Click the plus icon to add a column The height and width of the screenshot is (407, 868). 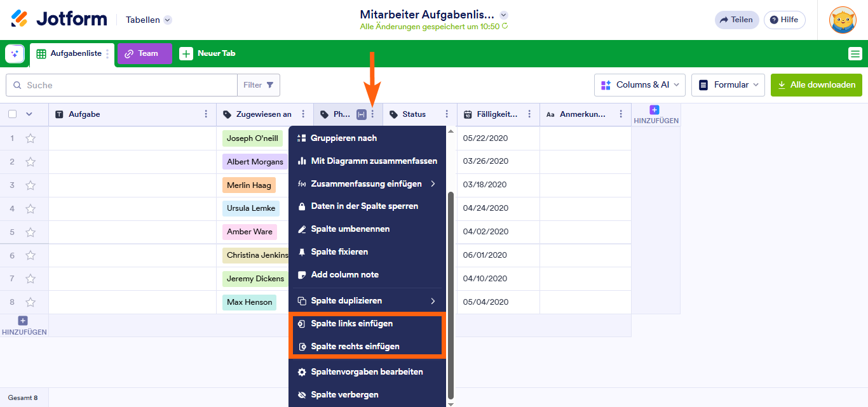(654, 110)
